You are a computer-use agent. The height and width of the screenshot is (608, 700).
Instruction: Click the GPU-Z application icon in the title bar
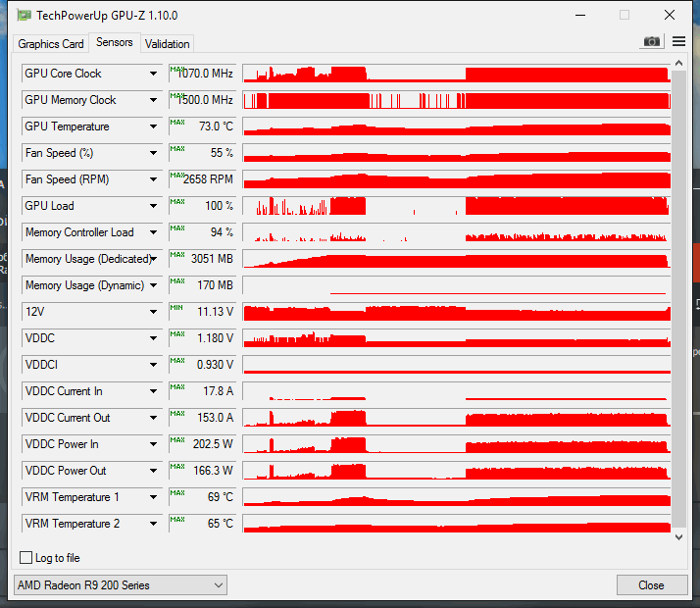pos(24,15)
